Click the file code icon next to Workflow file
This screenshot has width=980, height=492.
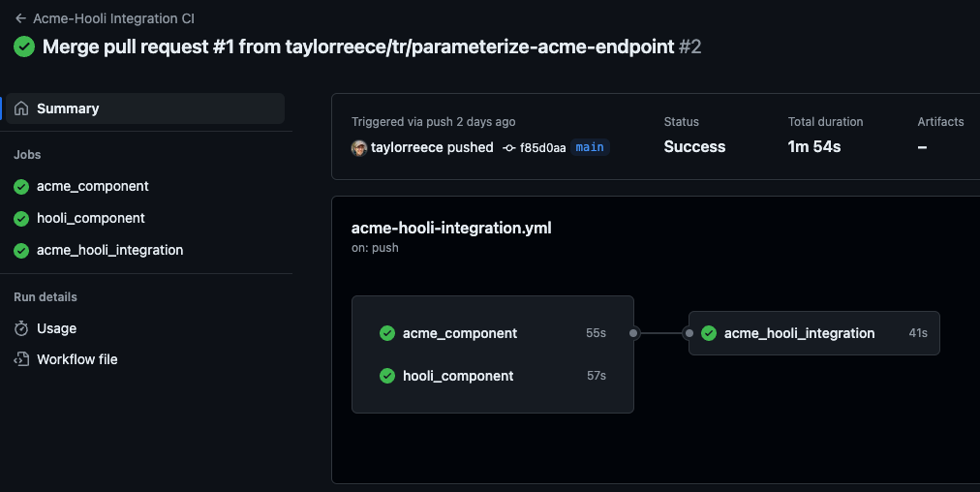coord(21,359)
